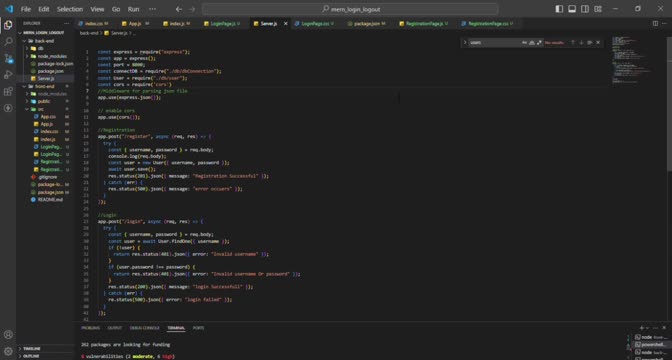
Task: Toggle the bottom panel visibility
Action: [572, 9]
